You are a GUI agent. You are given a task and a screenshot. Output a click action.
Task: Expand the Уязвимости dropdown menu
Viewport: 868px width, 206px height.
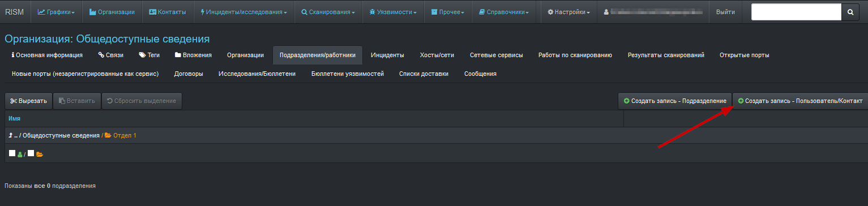point(393,12)
